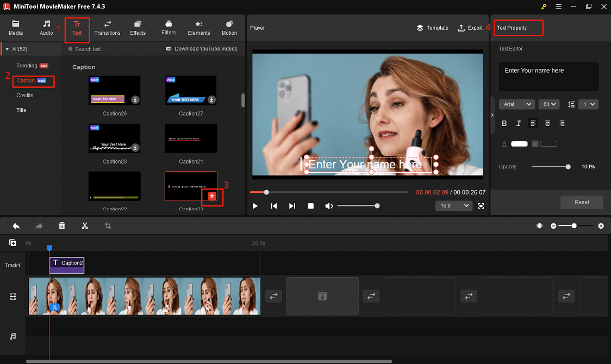Select the Caption2 clip on Track1
The width and height of the screenshot is (611, 364).
[67, 265]
